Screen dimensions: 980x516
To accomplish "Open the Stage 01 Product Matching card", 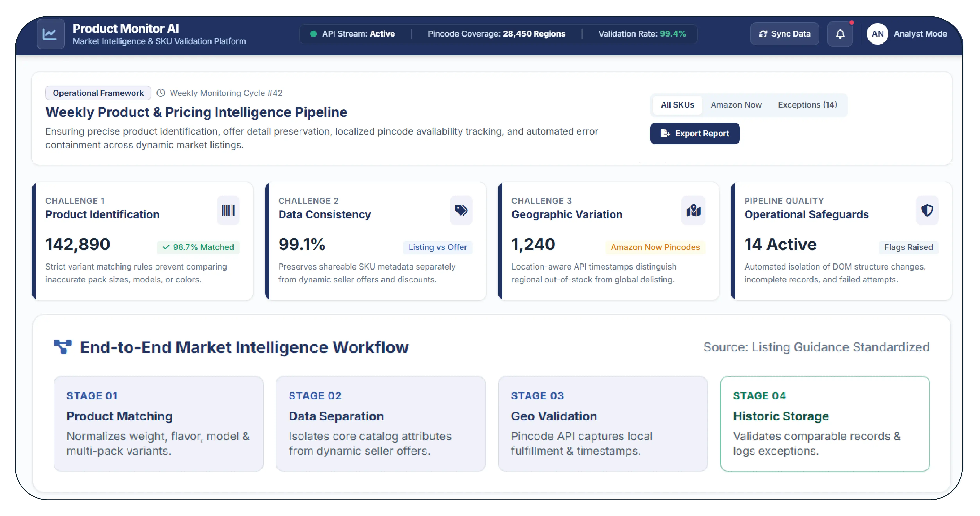I will coord(158,424).
